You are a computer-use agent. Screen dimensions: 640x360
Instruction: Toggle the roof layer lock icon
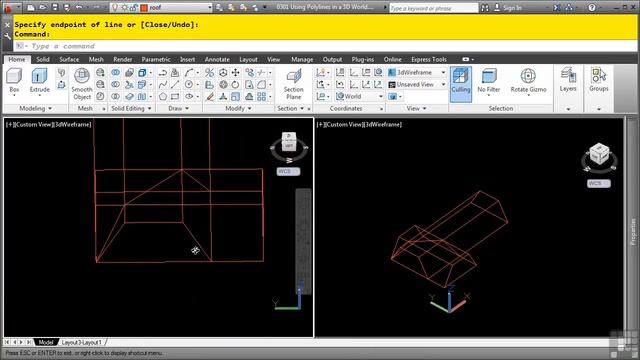point(133,7)
